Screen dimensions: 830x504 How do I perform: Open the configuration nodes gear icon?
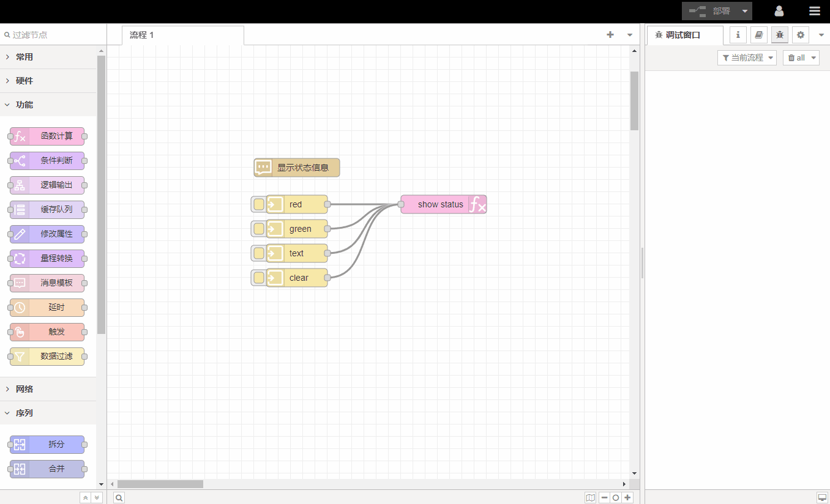coord(800,35)
